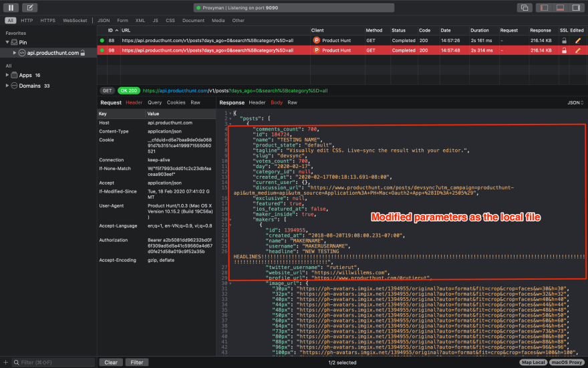588x368 pixels.
Task: Open the multi-window icon in the top bar
Action: click(x=525, y=7)
